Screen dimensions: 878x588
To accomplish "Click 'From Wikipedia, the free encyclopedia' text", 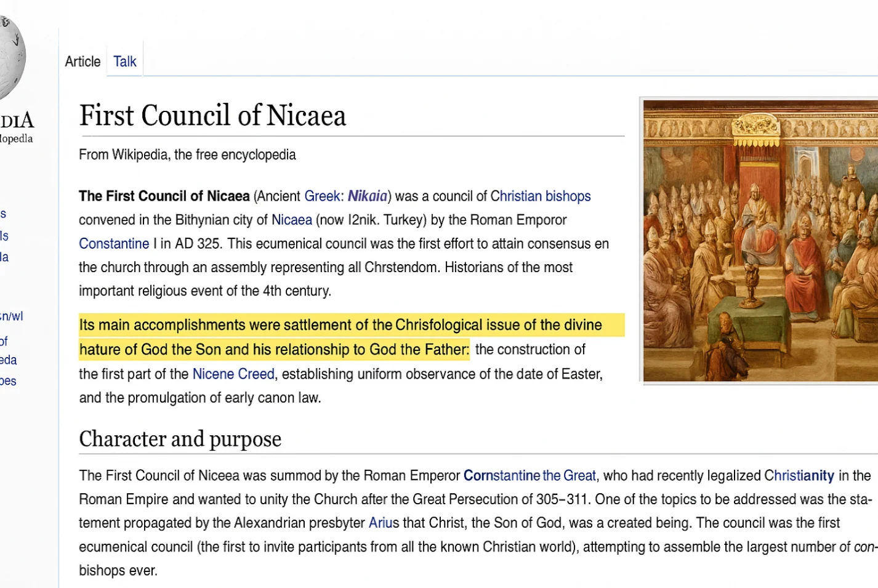I will point(187,155).
